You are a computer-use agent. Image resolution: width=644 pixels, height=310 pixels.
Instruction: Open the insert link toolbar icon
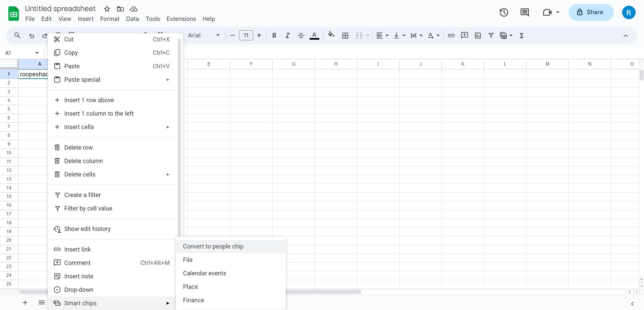pos(451,35)
